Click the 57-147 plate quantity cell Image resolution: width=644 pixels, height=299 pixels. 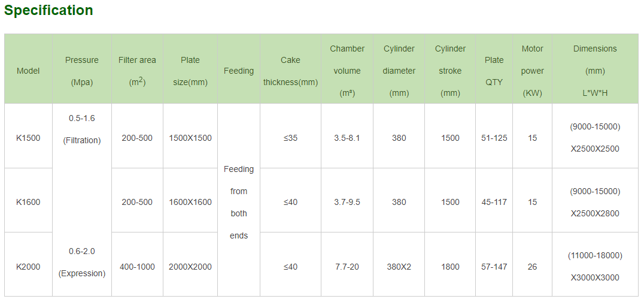tap(494, 267)
